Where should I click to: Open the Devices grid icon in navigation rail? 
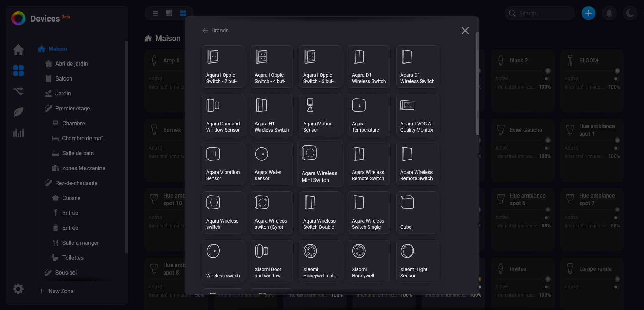[x=18, y=70]
